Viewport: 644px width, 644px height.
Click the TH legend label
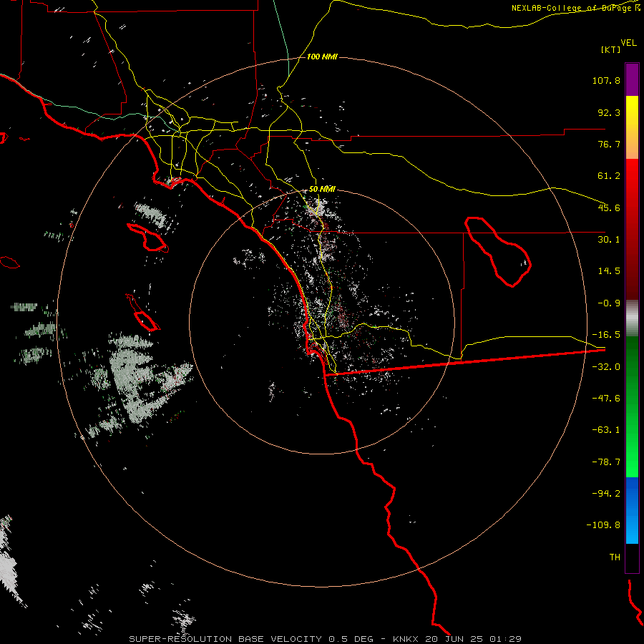tap(615, 557)
